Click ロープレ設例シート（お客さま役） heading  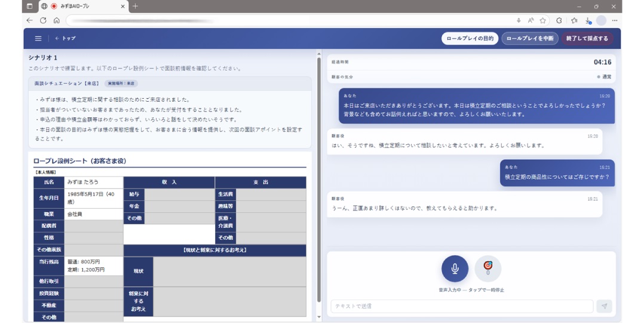[x=79, y=161]
